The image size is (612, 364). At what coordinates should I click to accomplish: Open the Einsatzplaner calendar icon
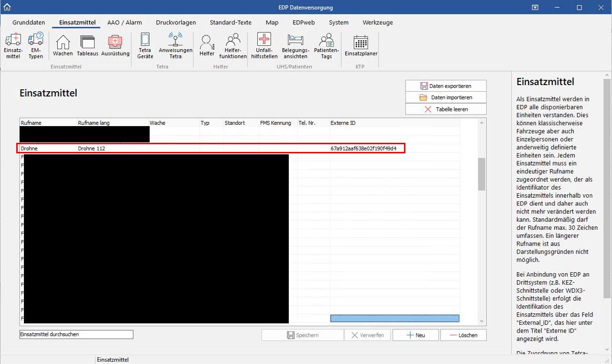361,46
